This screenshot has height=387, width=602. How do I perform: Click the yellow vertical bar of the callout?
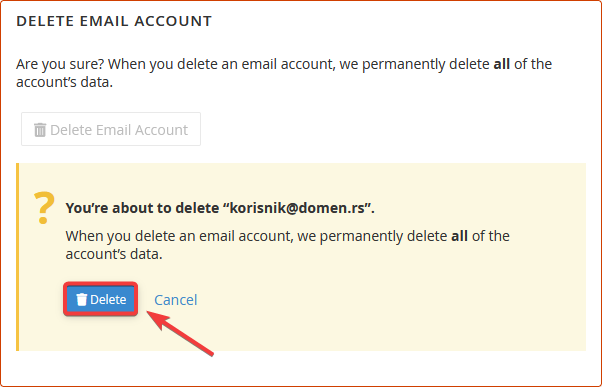[x=17, y=257]
